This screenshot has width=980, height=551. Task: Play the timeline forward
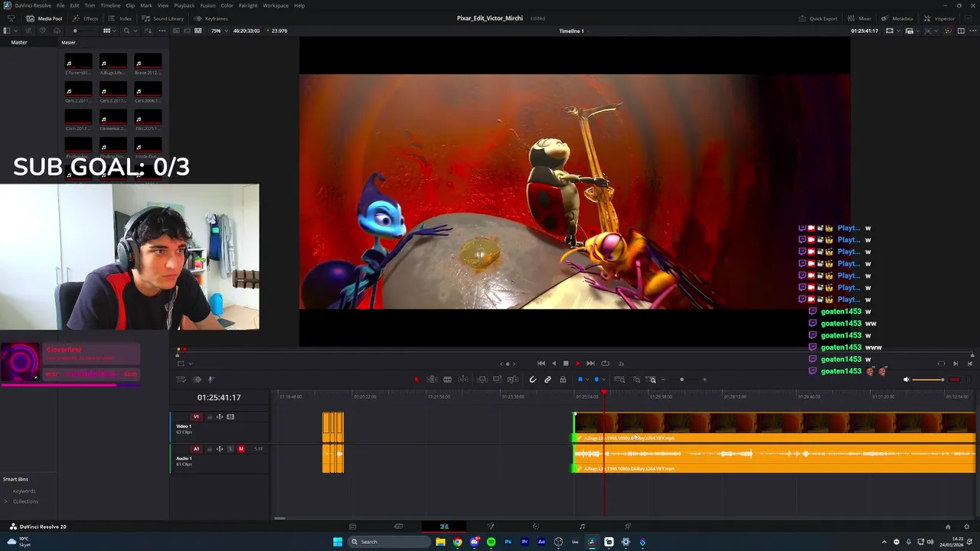click(577, 364)
